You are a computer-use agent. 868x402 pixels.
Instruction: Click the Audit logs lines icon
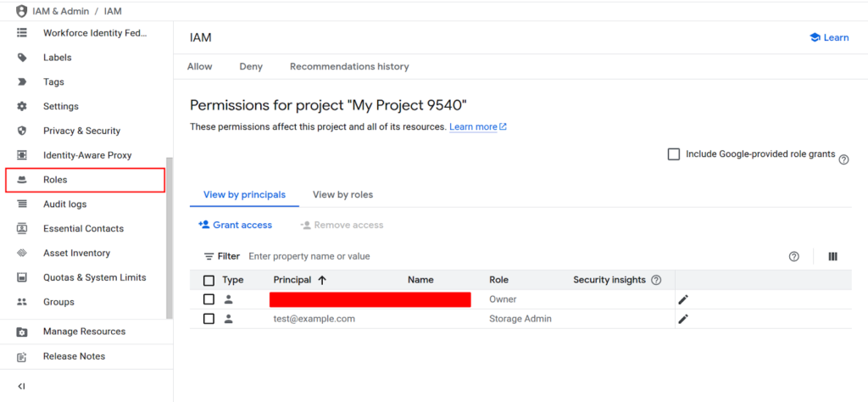click(21, 204)
